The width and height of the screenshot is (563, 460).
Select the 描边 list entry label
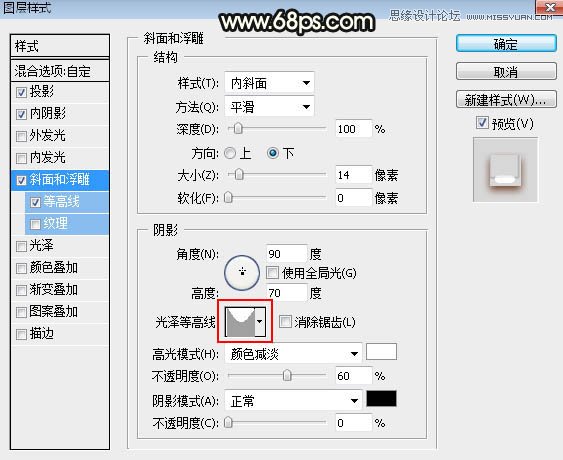point(42,334)
